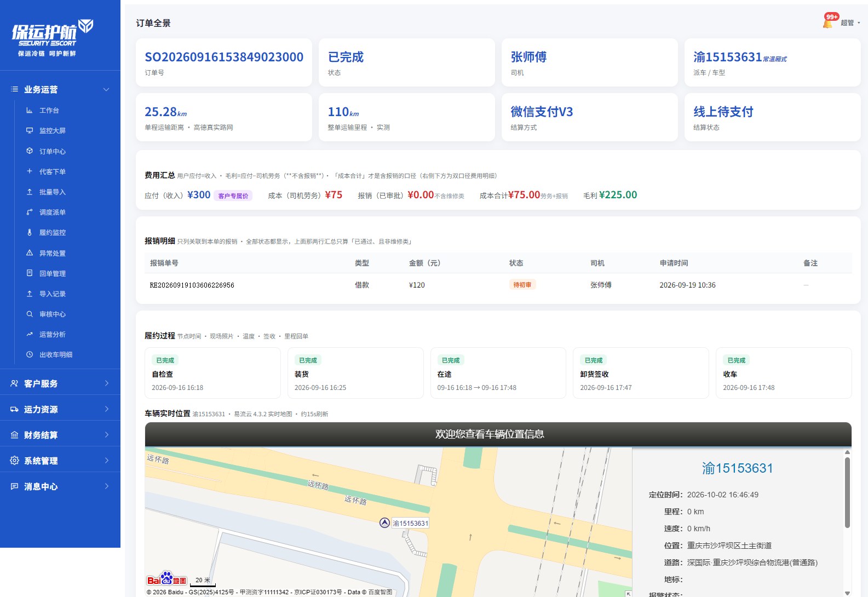This screenshot has width=868, height=597.
Task: Click the order number SO20260916153849023000
Action: point(224,57)
